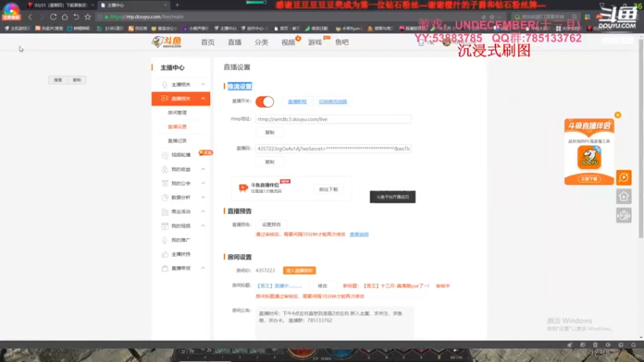Click the browser profile avatar at top-left

tap(11, 10)
